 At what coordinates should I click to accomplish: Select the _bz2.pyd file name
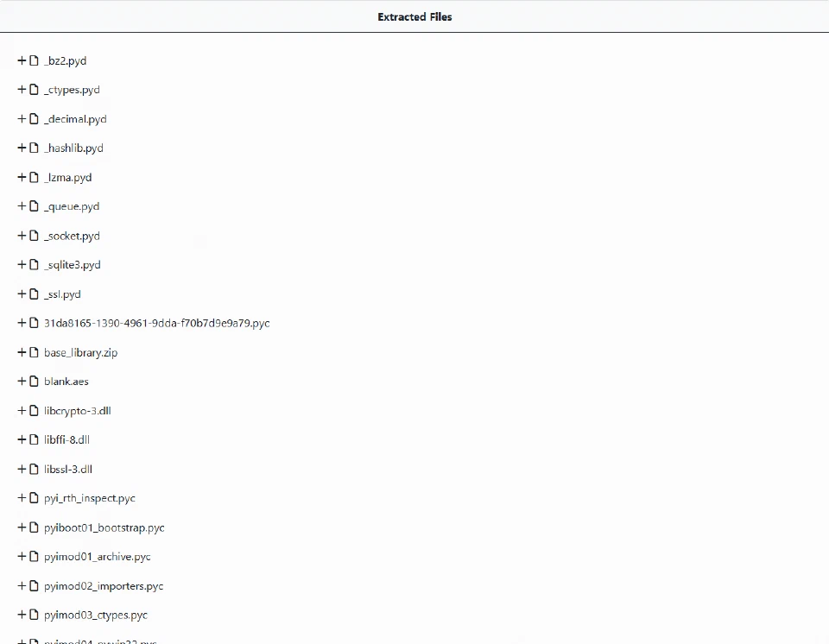tap(65, 60)
